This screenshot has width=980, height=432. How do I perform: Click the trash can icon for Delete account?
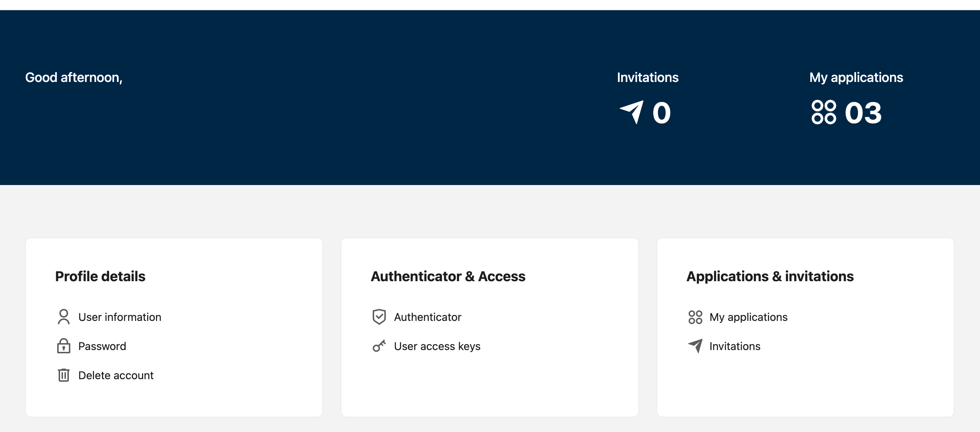point(63,375)
